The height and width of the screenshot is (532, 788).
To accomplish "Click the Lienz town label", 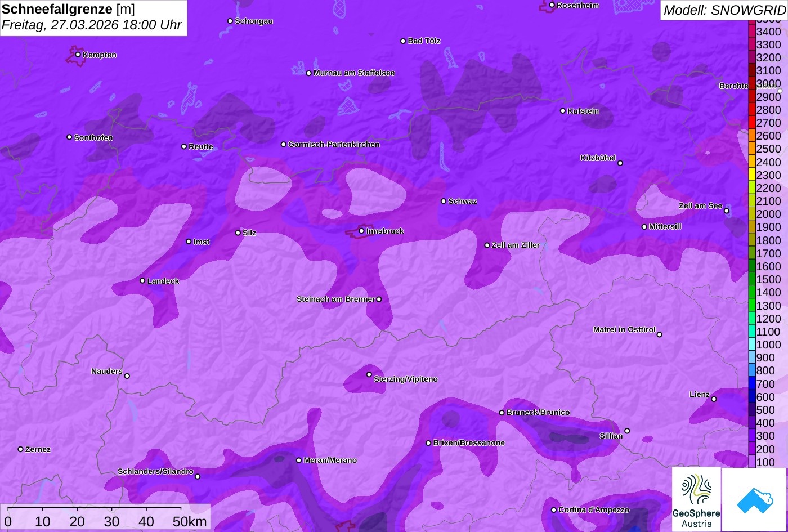I will pyautogui.click(x=700, y=394).
